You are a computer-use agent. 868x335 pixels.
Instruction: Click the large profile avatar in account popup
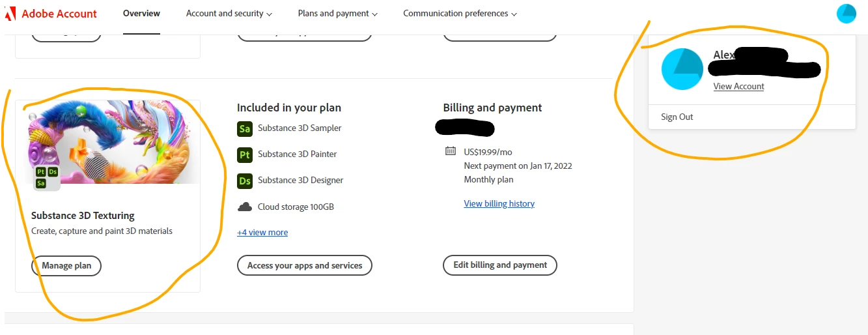tap(682, 69)
